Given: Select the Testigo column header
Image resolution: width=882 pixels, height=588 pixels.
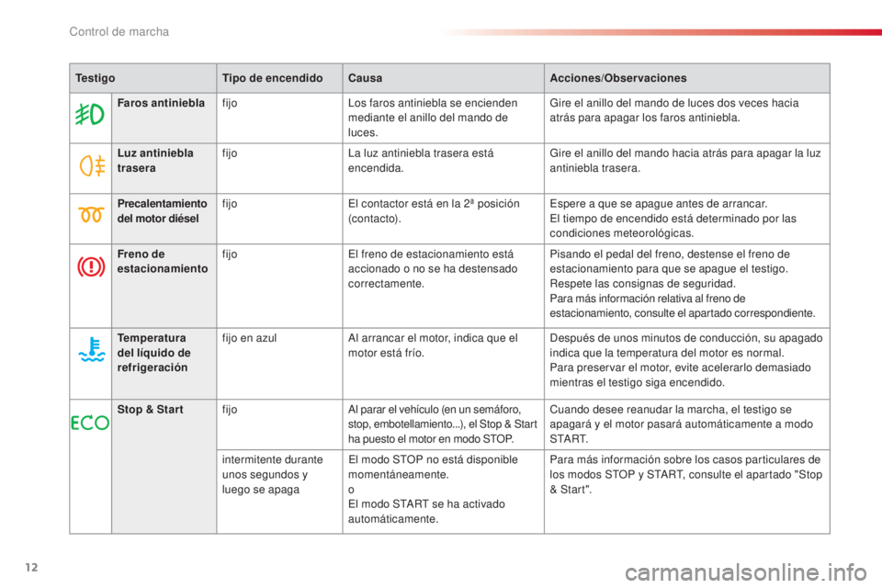Looking at the screenshot, I should [96, 78].
